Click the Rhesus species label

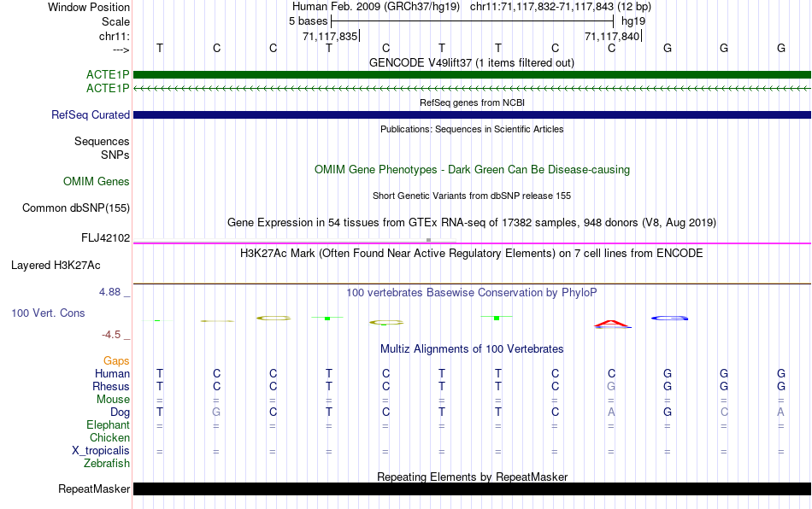[111, 386]
